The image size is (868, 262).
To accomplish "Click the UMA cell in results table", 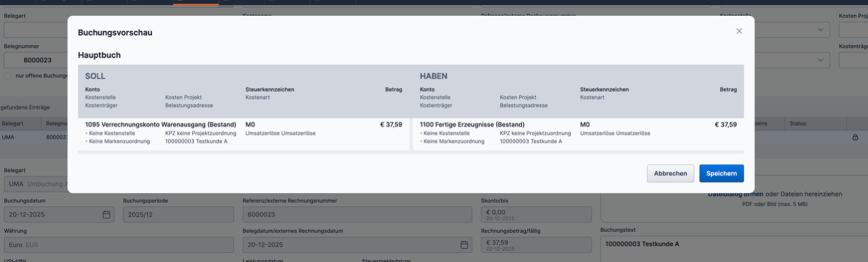I will coord(8,137).
